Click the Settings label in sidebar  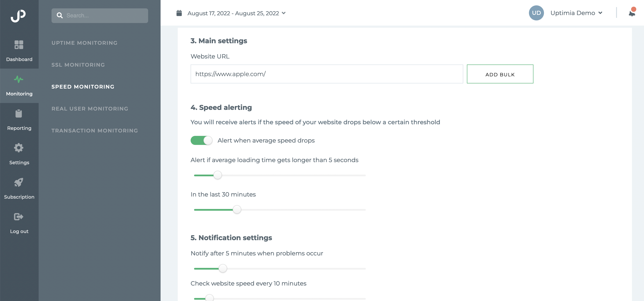[x=19, y=163]
